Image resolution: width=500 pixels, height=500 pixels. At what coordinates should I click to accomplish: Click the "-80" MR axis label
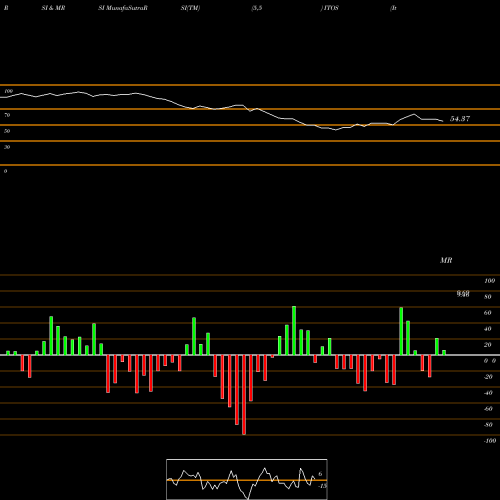pyautogui.click(x=488, y=425)
